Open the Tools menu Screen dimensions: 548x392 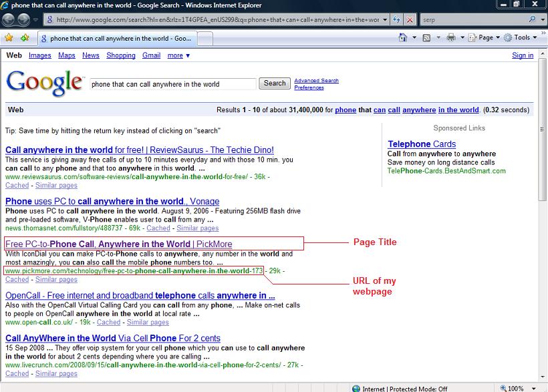pyautogui.click(x=521, y=37)
